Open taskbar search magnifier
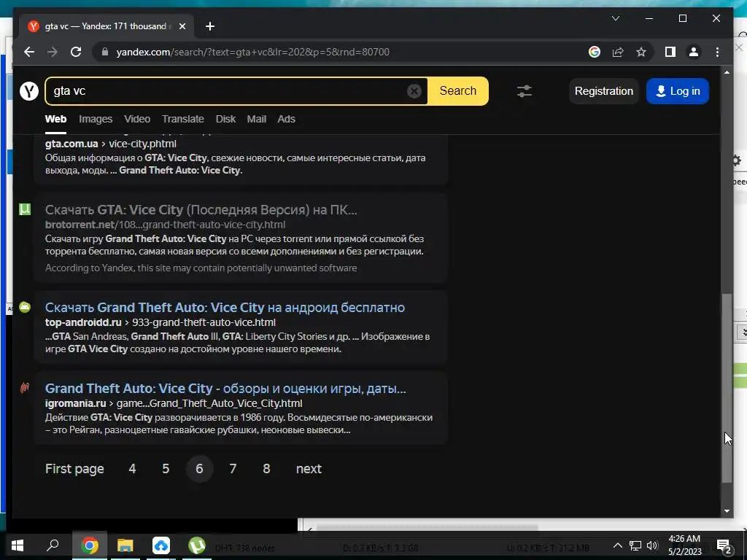The height and width of the screenshot is (560, 747). [53, 545]
